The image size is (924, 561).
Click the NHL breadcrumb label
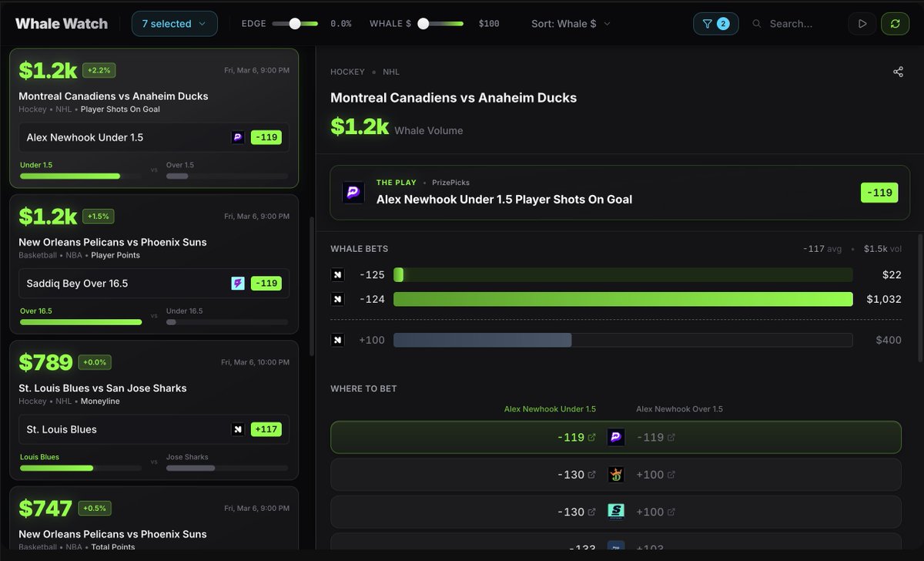(391, 72)
